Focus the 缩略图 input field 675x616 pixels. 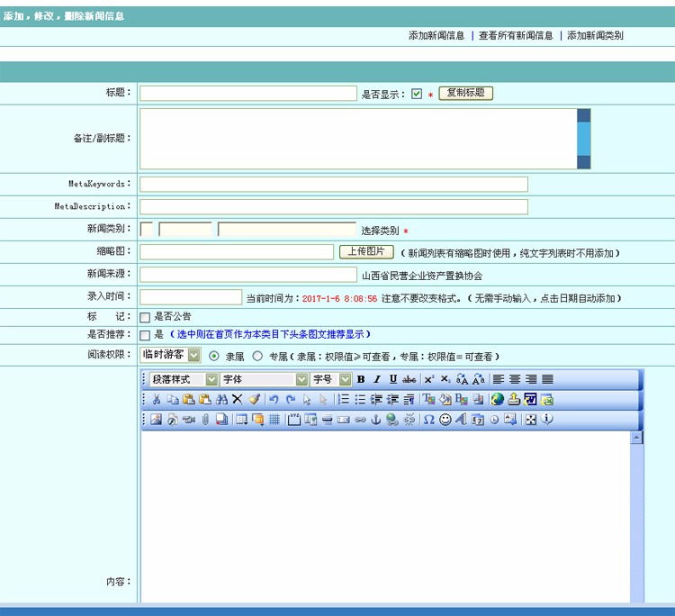237,252
